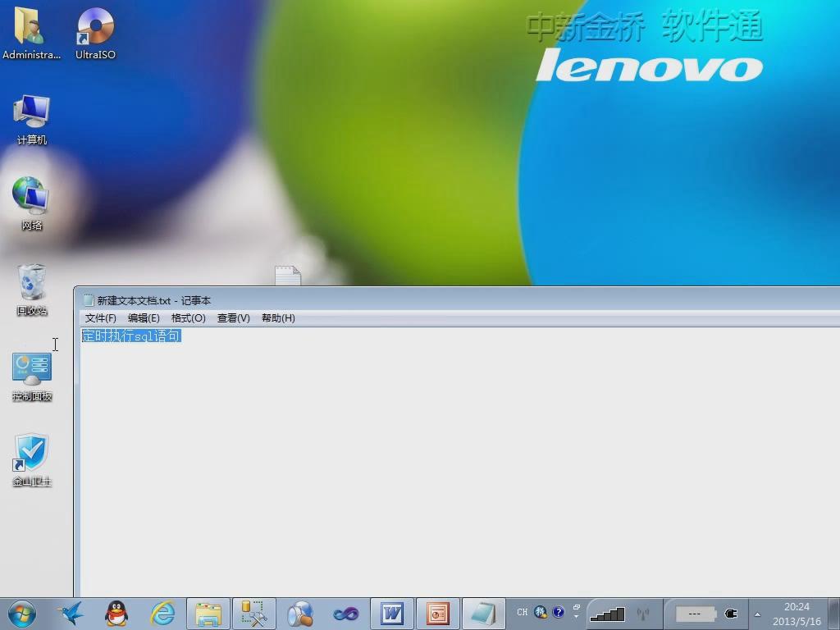The width and height of the screenshot is (840, 630).
Task: Select the 网络 desktop icon
Action: point(32,203)
